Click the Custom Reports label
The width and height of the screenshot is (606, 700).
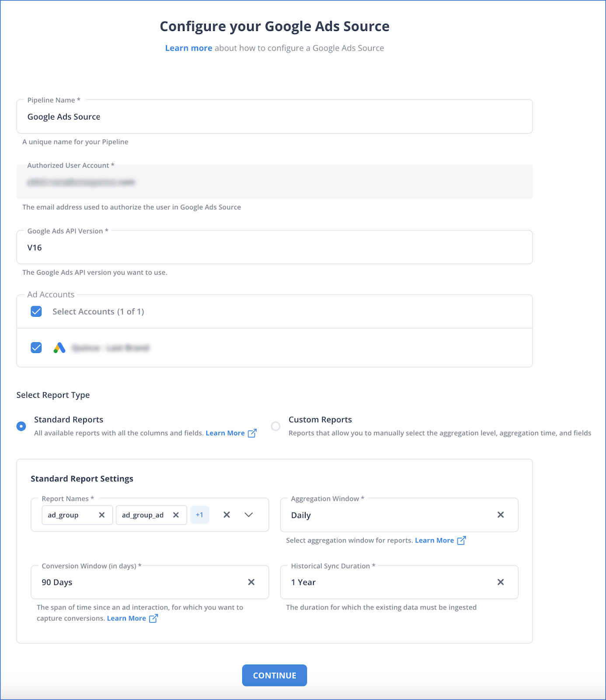320,420
